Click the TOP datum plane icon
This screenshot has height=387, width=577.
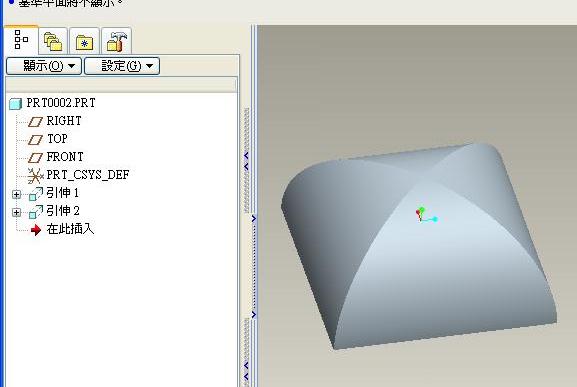point(35,139)
